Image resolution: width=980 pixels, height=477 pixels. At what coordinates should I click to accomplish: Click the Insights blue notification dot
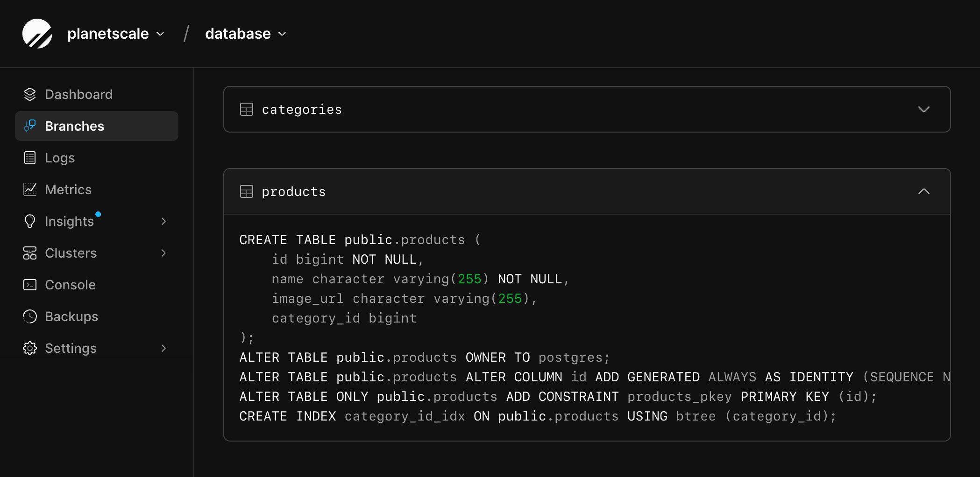98,214
